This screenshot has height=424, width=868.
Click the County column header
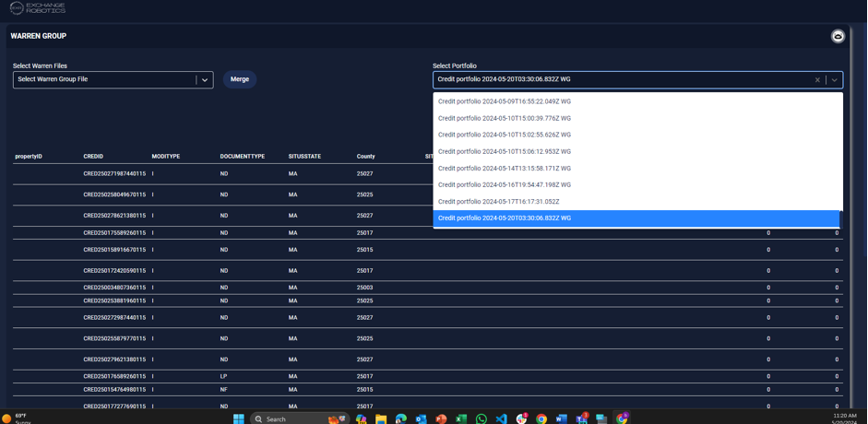(366, 157)
